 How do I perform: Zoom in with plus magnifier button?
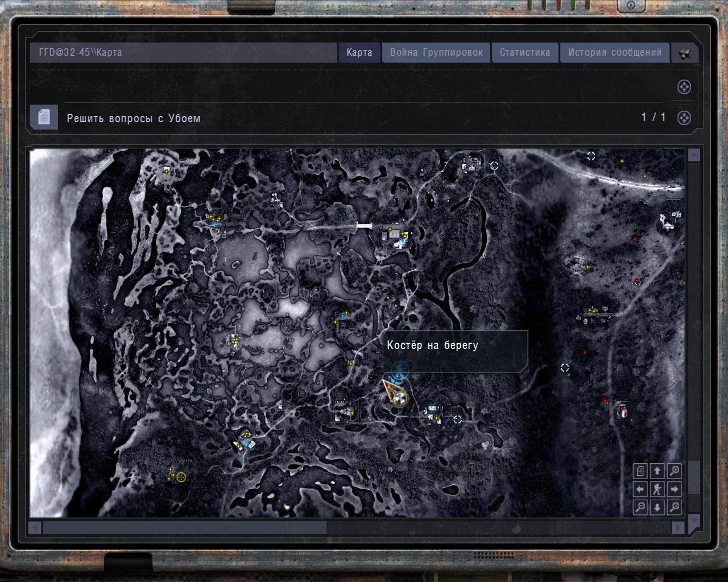(675, 471)
